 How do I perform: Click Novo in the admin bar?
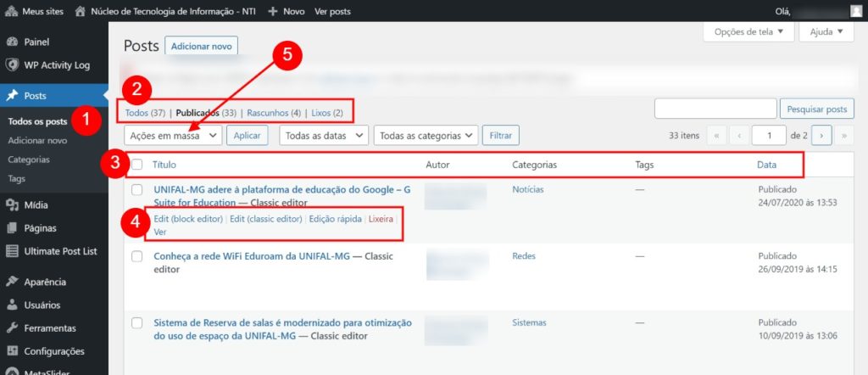click(x=294, y=11)
